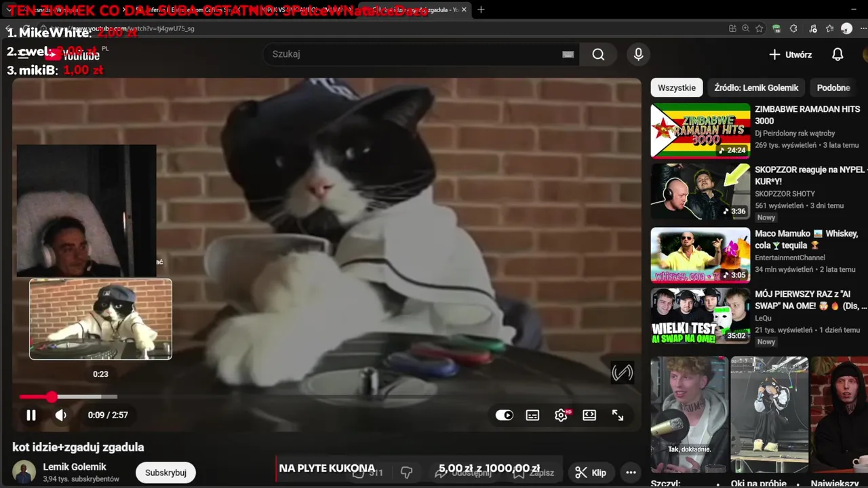The width and height of the screenshot is (868, 488).
Task: Open the browser profile avatar
Action: coord(846,28)
